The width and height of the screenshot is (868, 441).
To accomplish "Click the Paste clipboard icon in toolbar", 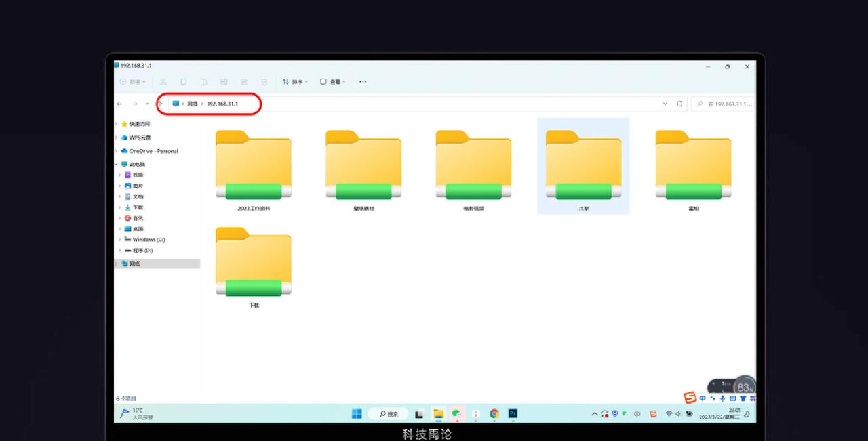I will pyautogui.click(x=203, y=82).
